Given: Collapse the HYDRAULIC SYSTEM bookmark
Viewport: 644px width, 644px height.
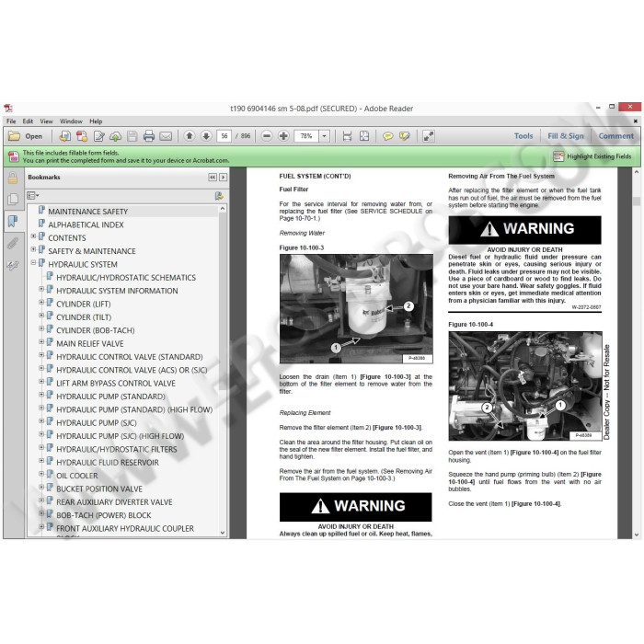Looking at the screenshot, I should 34,262.
